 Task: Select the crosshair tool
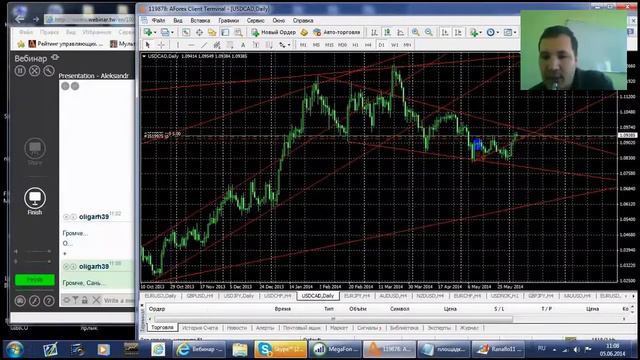[x=161, y=44]
